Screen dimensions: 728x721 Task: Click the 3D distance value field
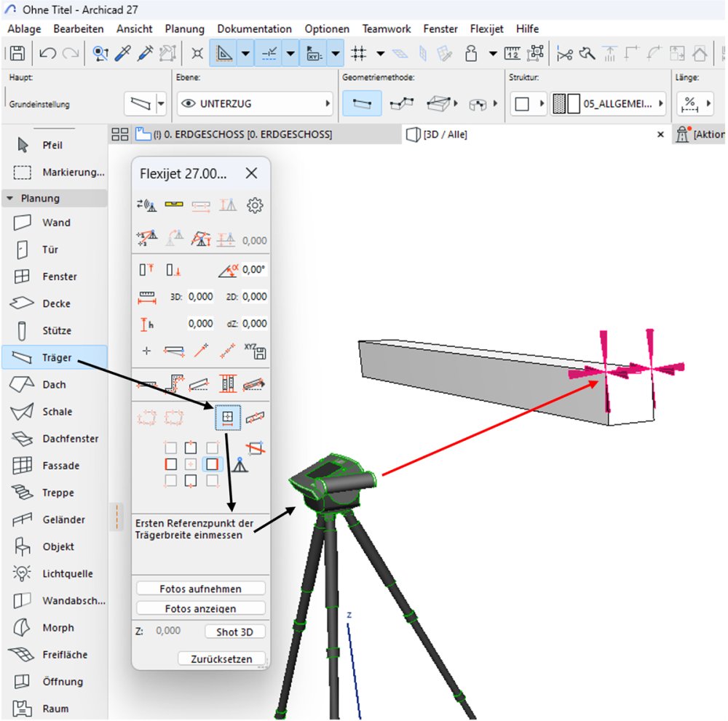coord(201,297)
